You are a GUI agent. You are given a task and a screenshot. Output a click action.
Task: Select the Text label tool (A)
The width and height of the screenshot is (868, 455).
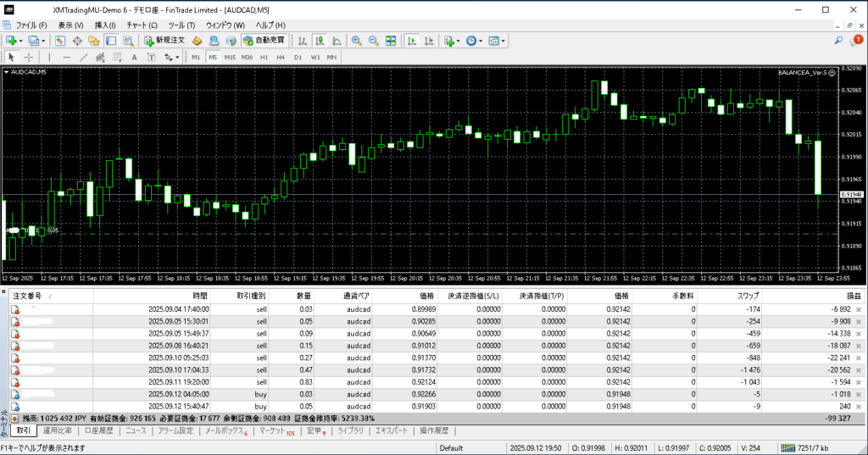click(134, 57)
